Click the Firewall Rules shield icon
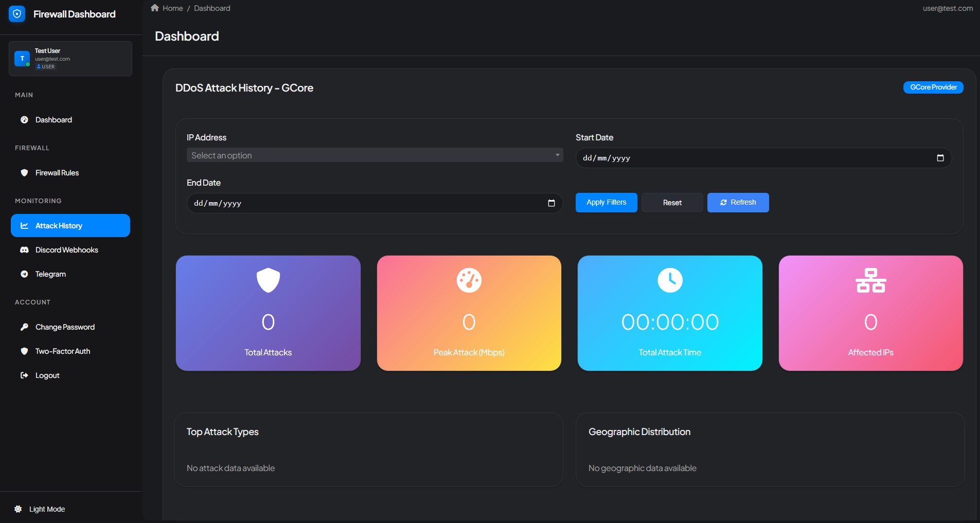980x523 pixels. click(x=24, y=173)
